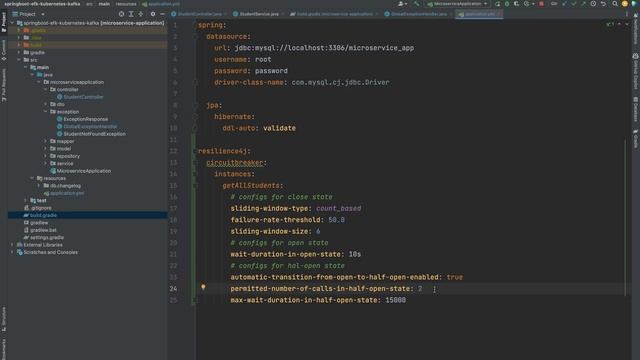The height and width of the screenshot is (360, 640).
Task: Collapse the main folder in project tree
Action: click(x=26, y=67)
